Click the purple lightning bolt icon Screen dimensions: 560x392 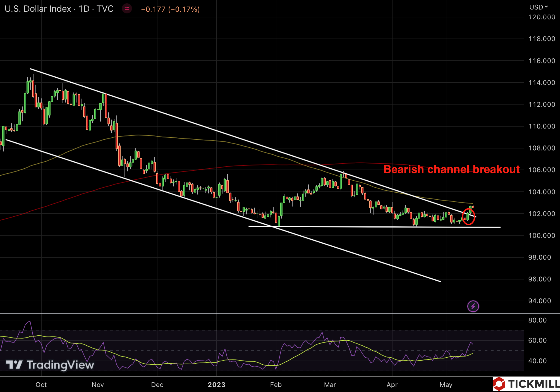coord(473,306)
